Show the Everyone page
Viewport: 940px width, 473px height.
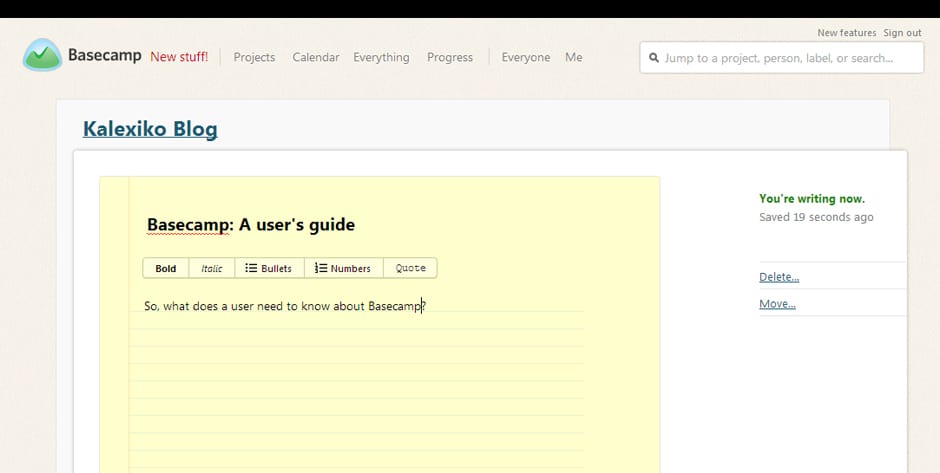click(526, 57)
